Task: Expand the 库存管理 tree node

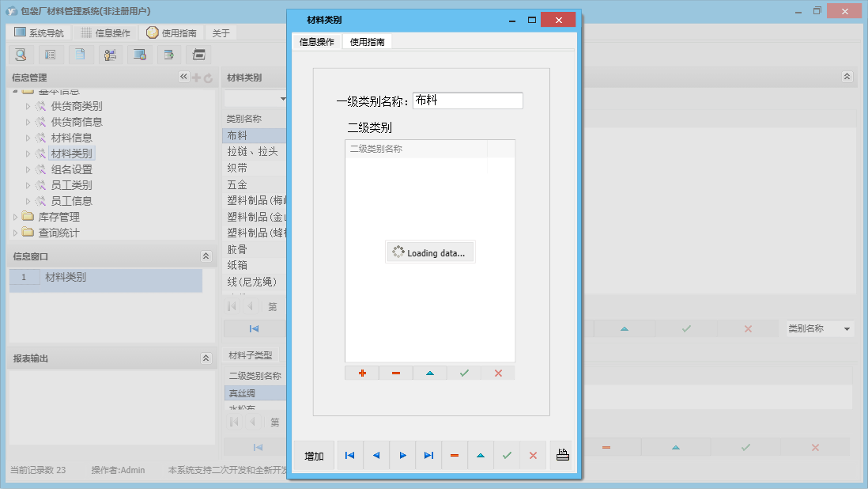Action: (x=16, y=216)
